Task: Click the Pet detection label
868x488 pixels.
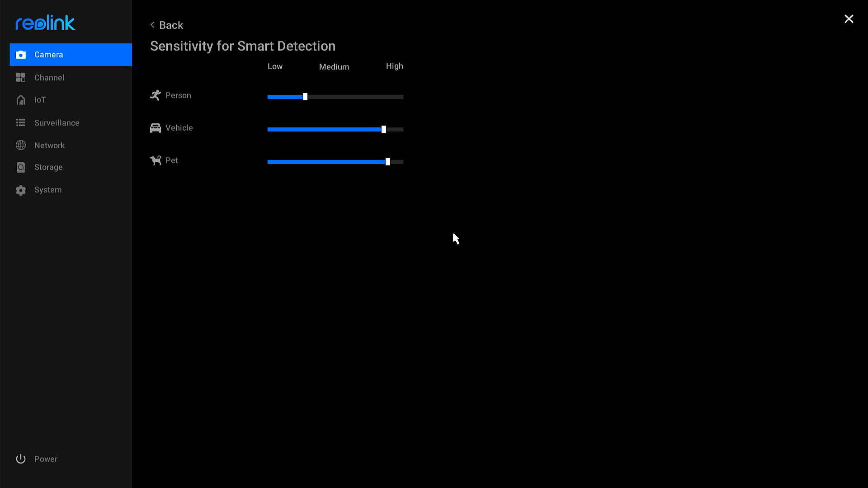Action: coord(172,160)
